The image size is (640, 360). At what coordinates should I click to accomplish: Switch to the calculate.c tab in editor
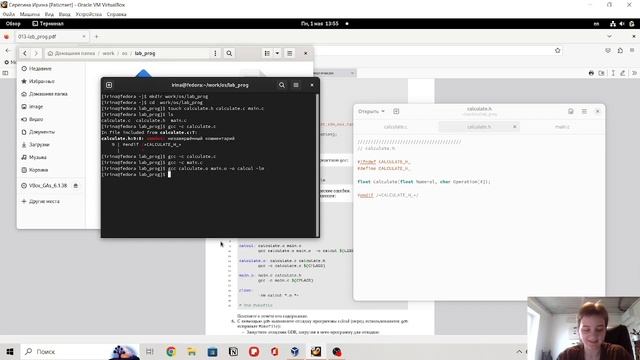[x=396, y=127]
